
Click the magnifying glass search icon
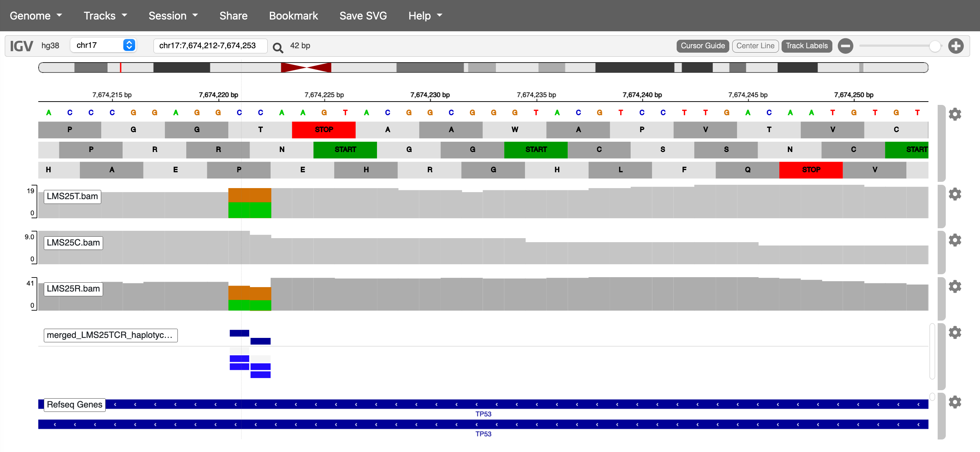point(278,47)
